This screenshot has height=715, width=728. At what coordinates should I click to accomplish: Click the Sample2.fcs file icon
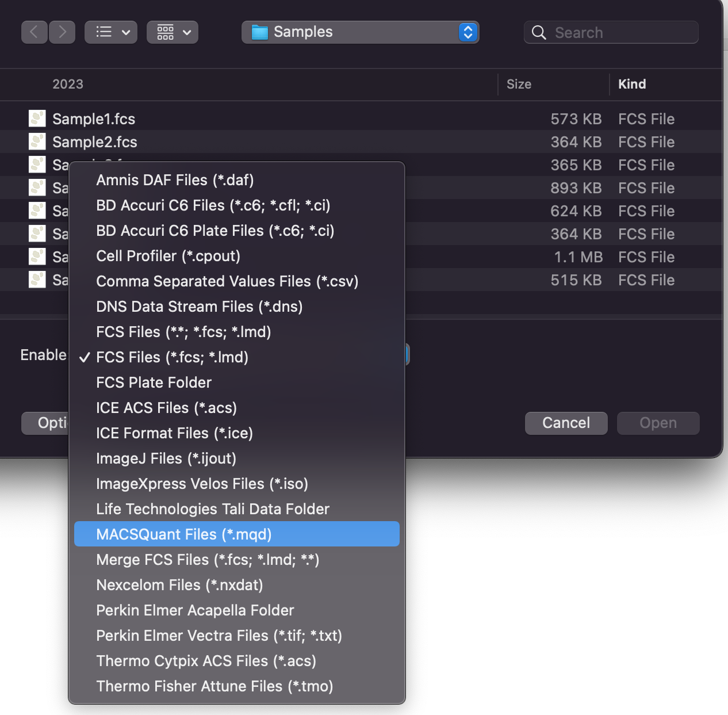(37, 142)
